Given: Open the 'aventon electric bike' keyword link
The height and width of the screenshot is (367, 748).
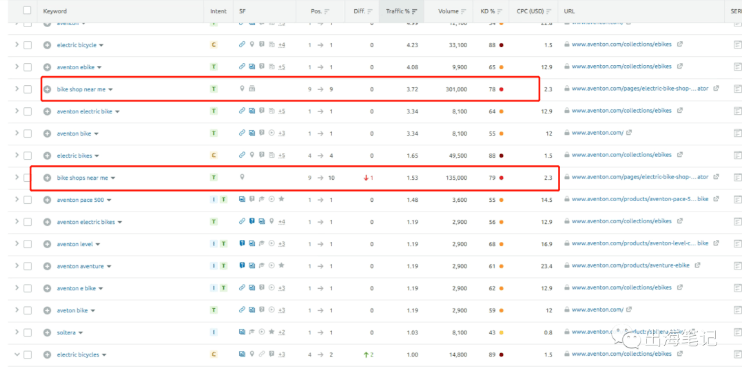Looking at the screenshot, I should coord(84,112).
